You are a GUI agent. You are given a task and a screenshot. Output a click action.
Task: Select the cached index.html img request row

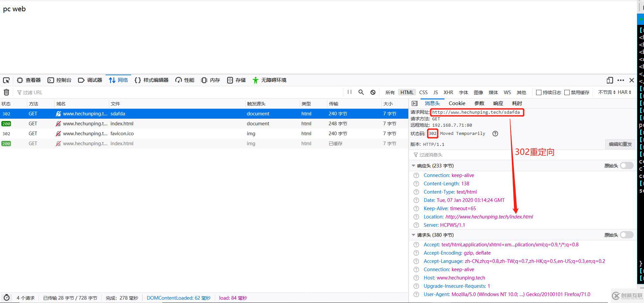[x=204, y=144]
